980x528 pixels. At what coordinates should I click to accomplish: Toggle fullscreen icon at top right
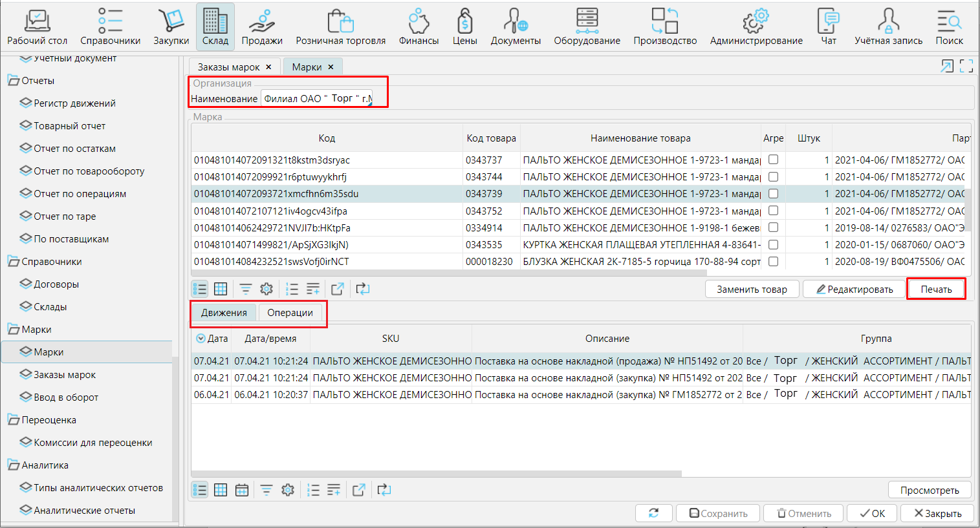tap(966, 66)
